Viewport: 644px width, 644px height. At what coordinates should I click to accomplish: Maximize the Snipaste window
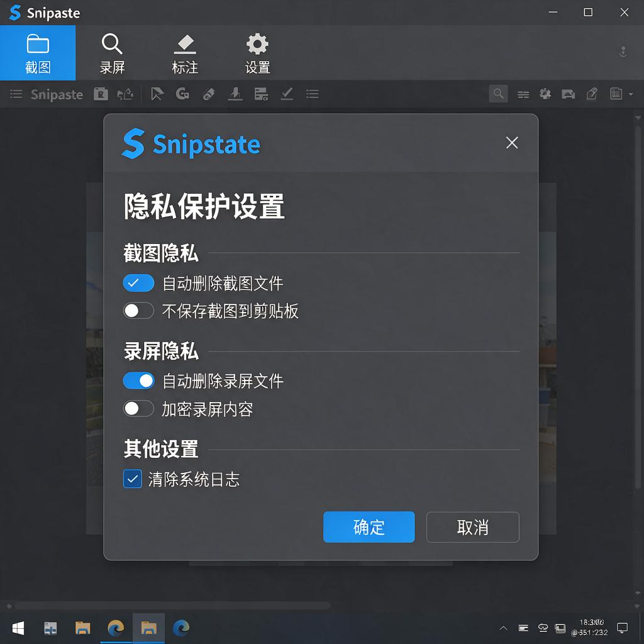tap(588, 13)
